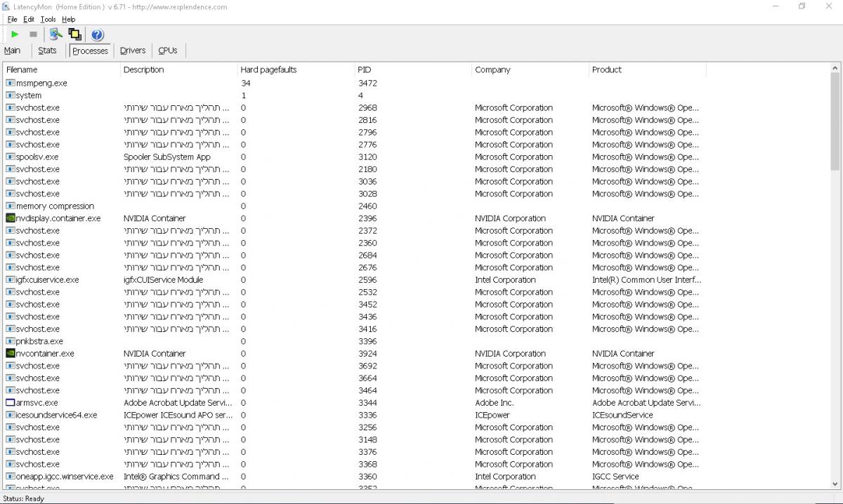The height and width of the screenshot is (504, 843).
Task: Click the nvcontainer.exe NVIDIA icon
Action: 10,353
